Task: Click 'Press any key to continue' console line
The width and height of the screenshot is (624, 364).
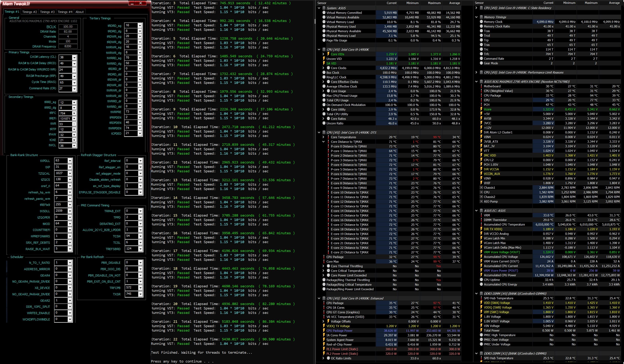Action: point(182,361)
